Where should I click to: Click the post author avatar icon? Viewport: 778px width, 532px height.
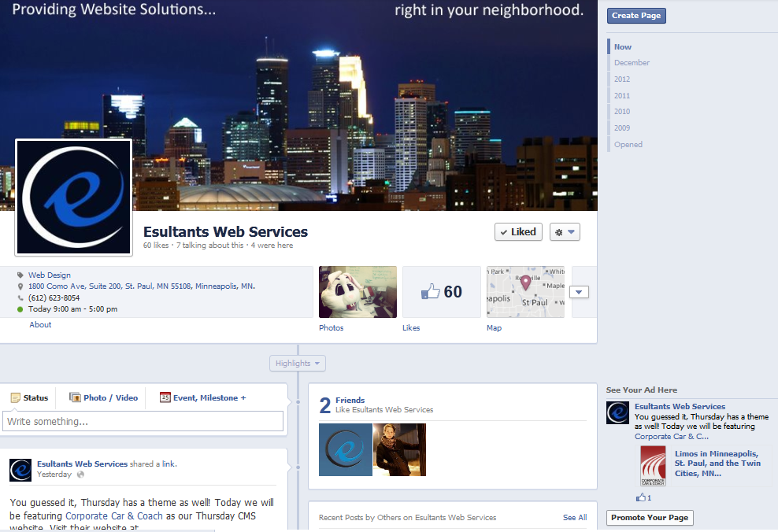tap(20, 470)
